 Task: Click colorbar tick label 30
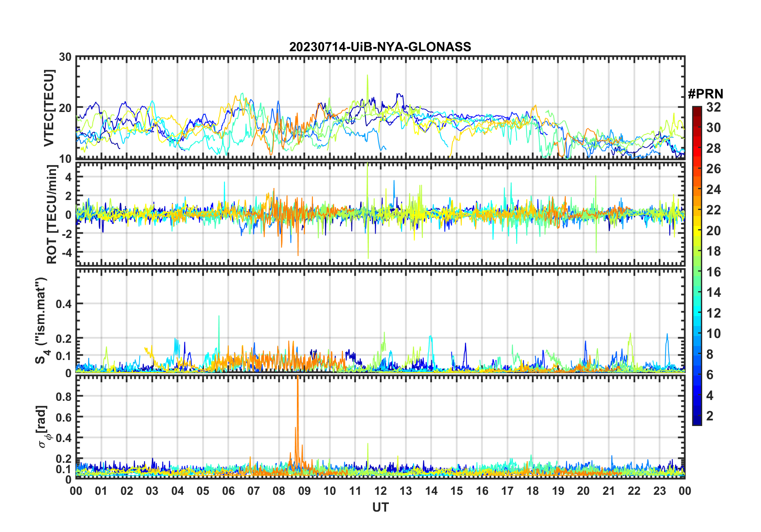pyautogui.click(x=713, y=128)
